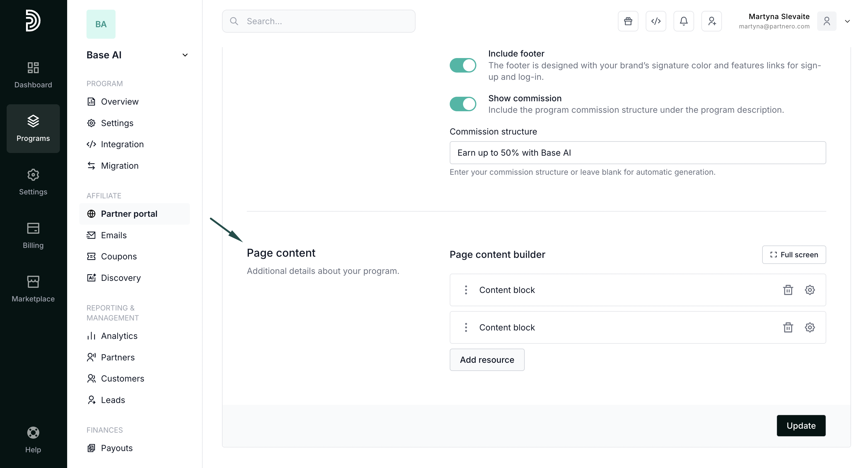Click the invite user icon in the header
Viewport: 868px width, 468px height.
click(711, 21)
